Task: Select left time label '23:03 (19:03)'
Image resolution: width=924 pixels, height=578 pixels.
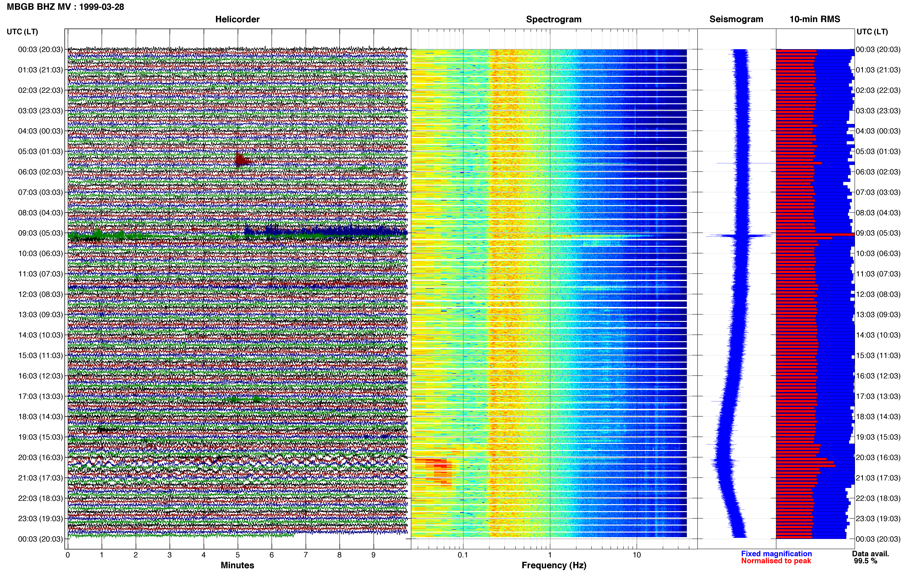Action: pyautogui.click(x=40, y=518)
